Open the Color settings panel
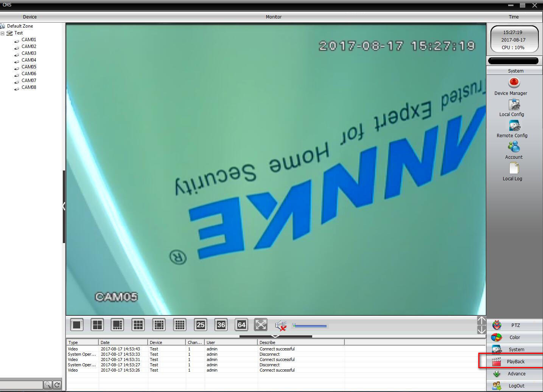543x392 pixels. point(515,337)
